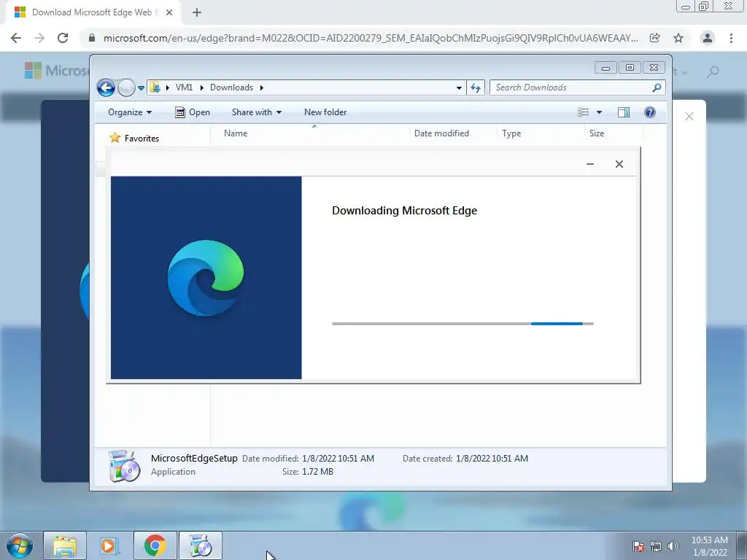The height and width of the screenshot is (560, 747).
Task: Click the Explorer search magnifier icon
Action: tap(657, 87)
